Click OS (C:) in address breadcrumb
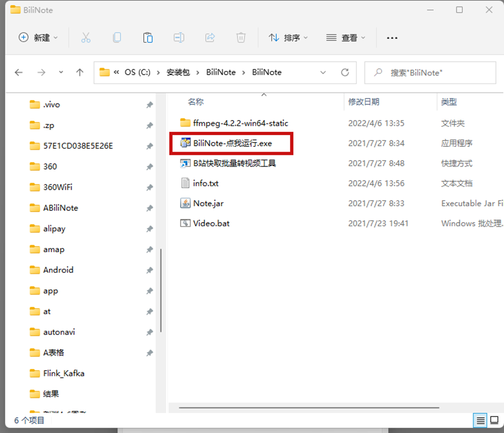Viewport: 504px width, 433px height. click(138, 72)
